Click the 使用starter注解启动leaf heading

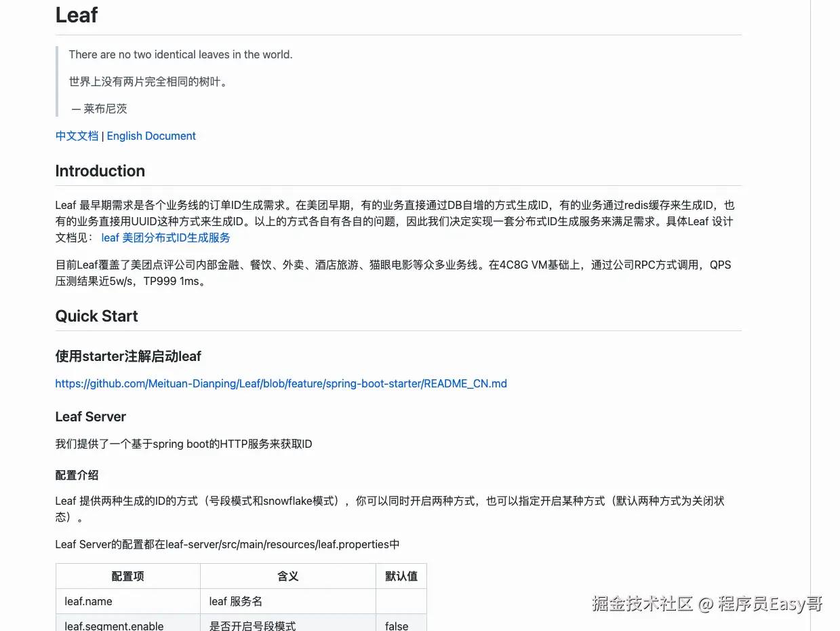click(128, 356)
